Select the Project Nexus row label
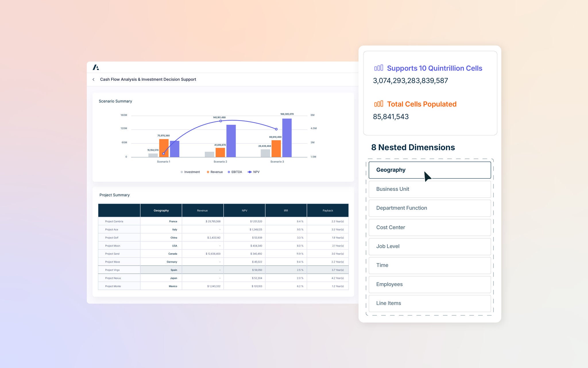This screenshot has height=368, width=588. coord(113,278)
